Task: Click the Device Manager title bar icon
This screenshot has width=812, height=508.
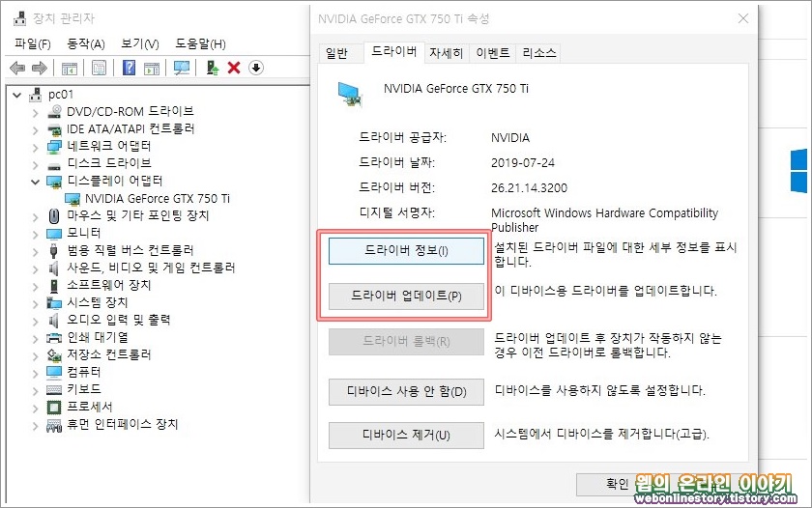Action: pyautogui.click(x=19, y=18)
